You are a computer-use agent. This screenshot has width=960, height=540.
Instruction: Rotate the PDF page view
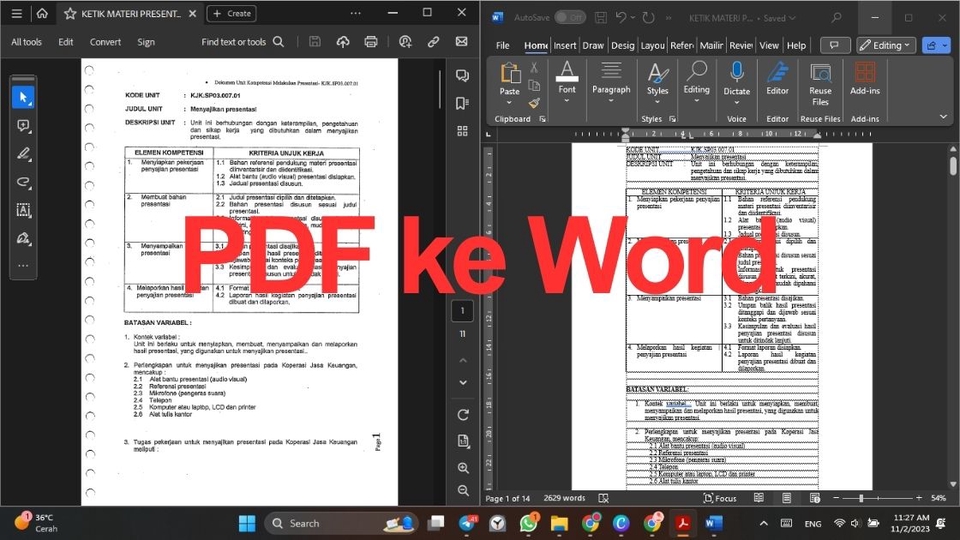[x=463, y=415]
